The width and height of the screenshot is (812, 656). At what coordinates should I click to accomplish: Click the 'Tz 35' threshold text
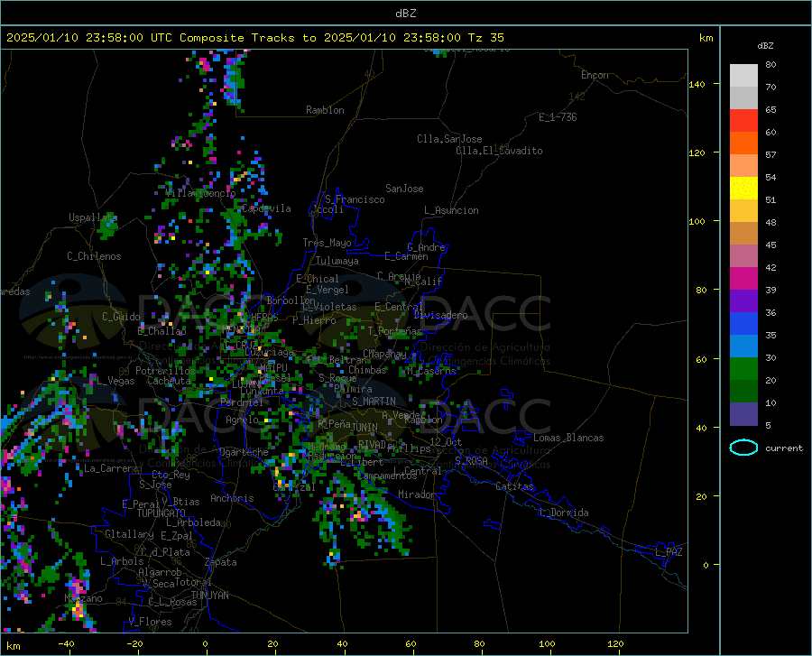(x=485, y=38)
